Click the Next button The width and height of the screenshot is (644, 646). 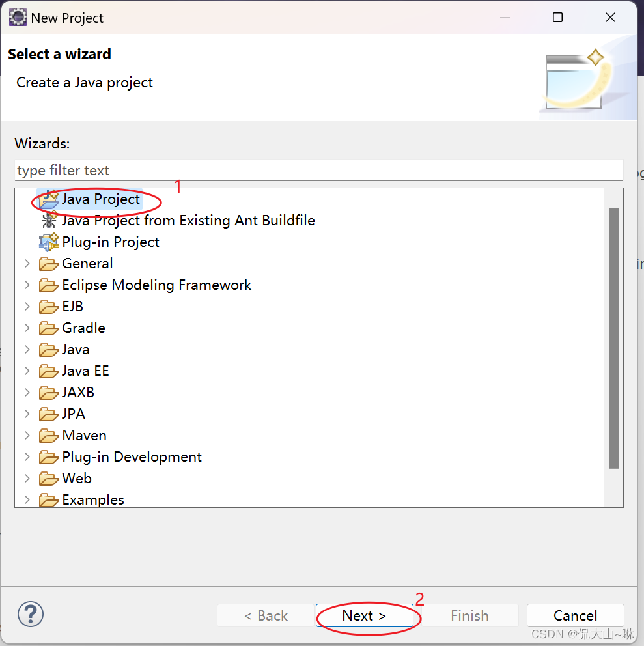(x=364, y=615)
